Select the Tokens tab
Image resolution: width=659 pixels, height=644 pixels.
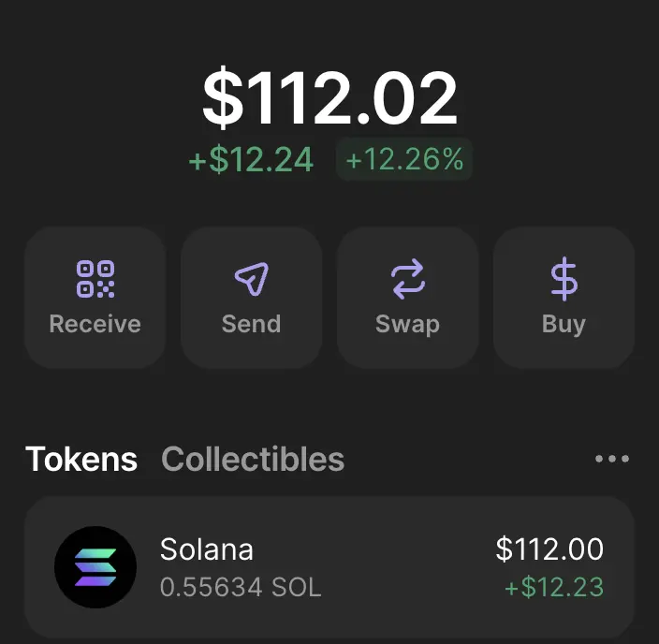coord(81,459)
